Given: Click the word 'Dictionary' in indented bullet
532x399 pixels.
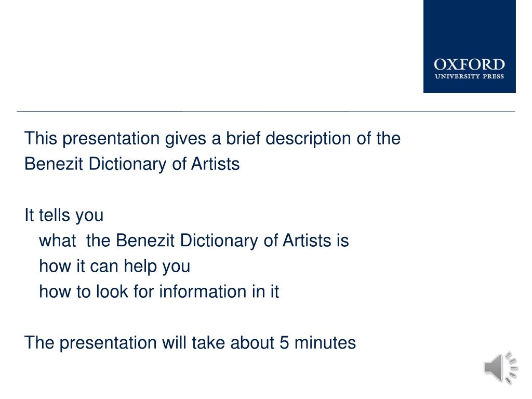Looking at the screenshot, I should [219, 241].
